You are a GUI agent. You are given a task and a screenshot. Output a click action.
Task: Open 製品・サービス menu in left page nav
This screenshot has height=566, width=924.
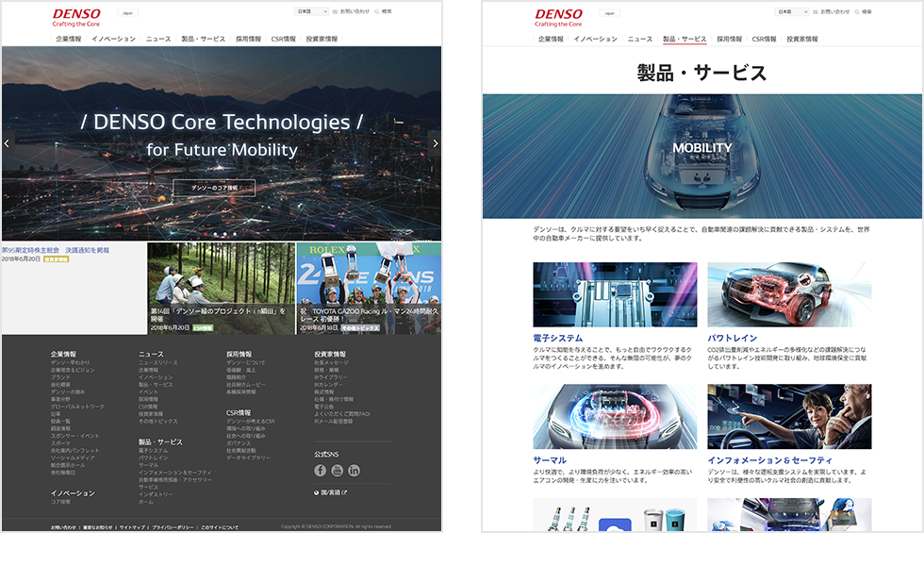(x=203, y=39)
